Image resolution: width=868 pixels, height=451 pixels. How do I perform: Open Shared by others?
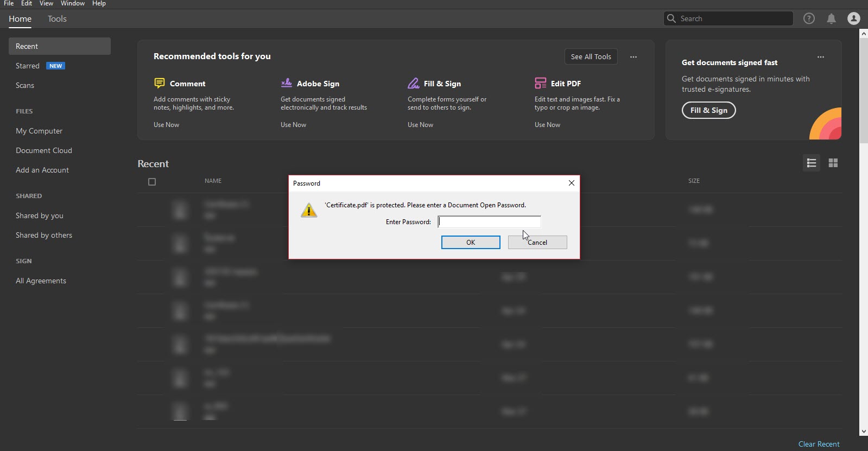44,235
